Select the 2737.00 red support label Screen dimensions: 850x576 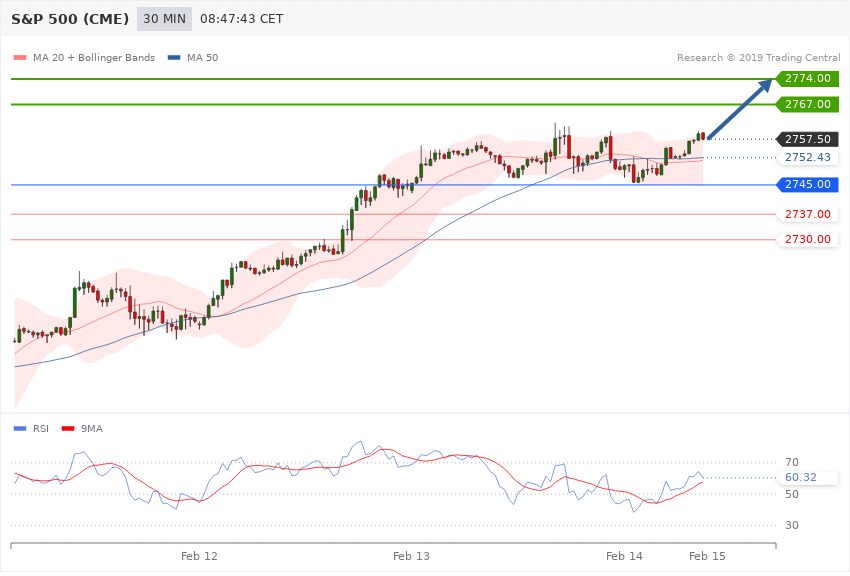click(808, 214)
